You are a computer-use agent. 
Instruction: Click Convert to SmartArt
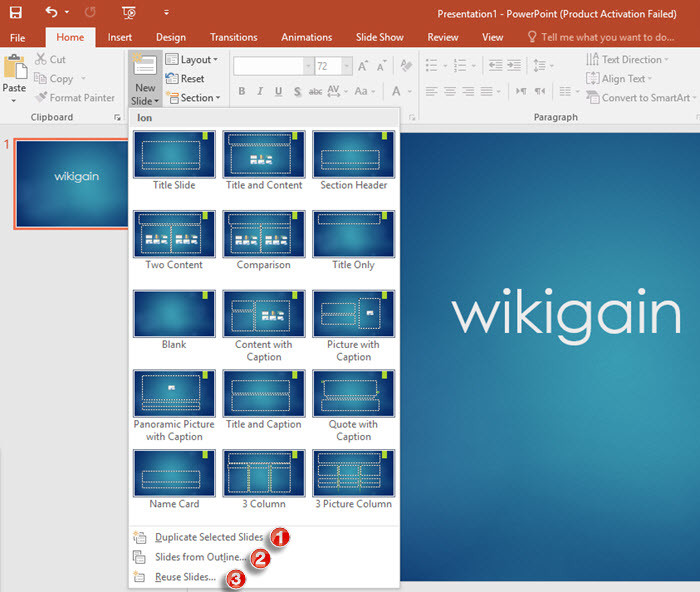click(x=641, y=97)
